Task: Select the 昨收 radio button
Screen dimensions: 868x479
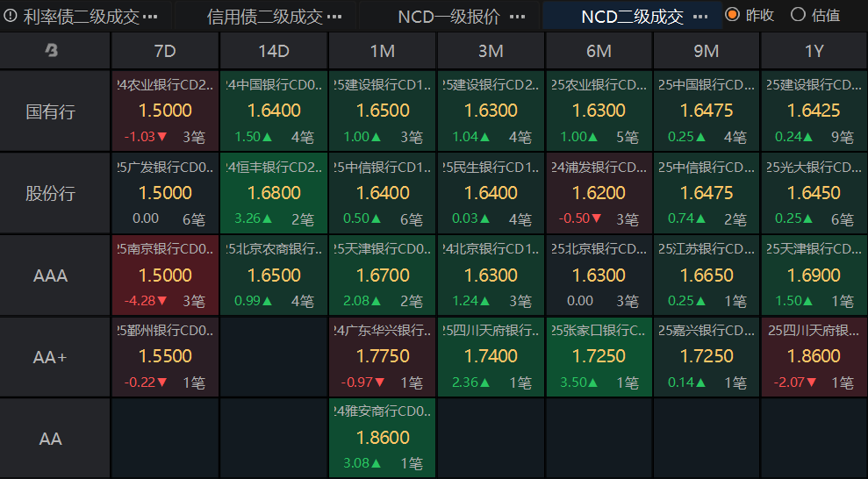Action: pos(732,15)
